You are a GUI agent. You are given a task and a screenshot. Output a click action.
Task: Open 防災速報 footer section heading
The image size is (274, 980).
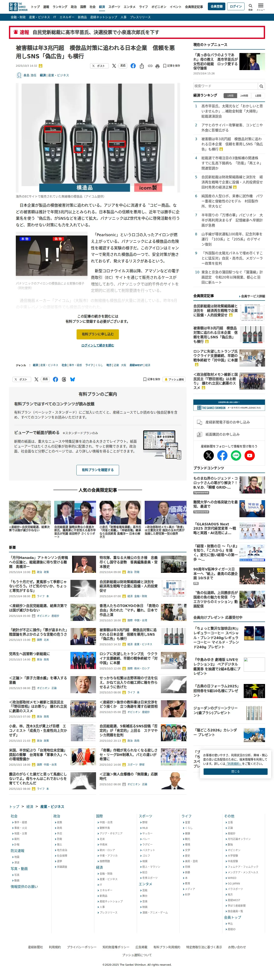[17, 851]
